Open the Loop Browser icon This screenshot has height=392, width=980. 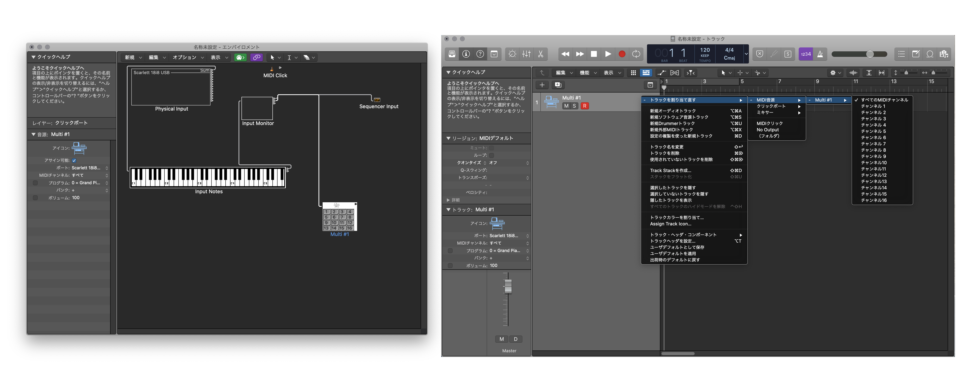(930, 54)
